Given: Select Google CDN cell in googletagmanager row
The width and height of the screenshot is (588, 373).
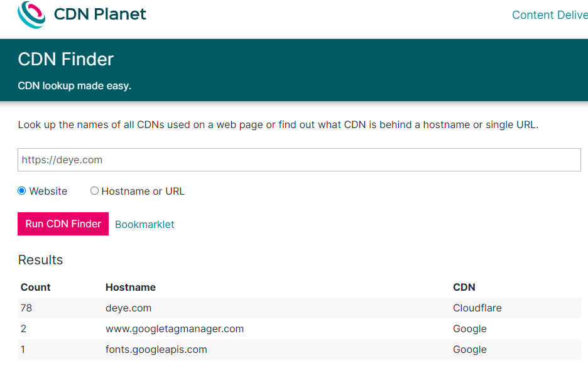Looking at the screenshot, I should point(469,329).
